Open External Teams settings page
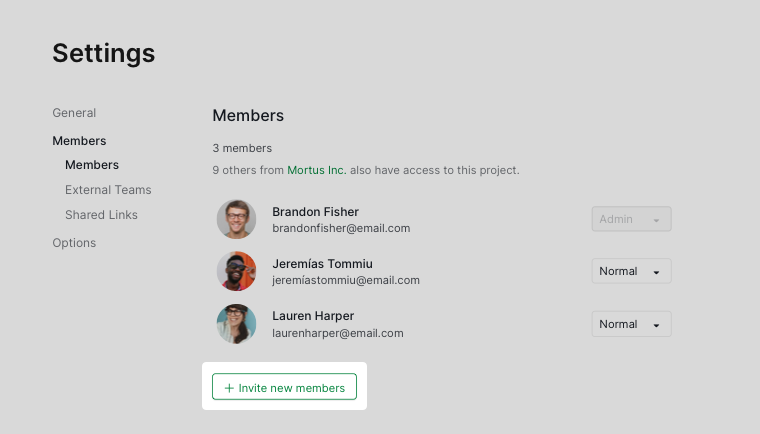This screenshot has height=434, width=760. tap(108, 190)
